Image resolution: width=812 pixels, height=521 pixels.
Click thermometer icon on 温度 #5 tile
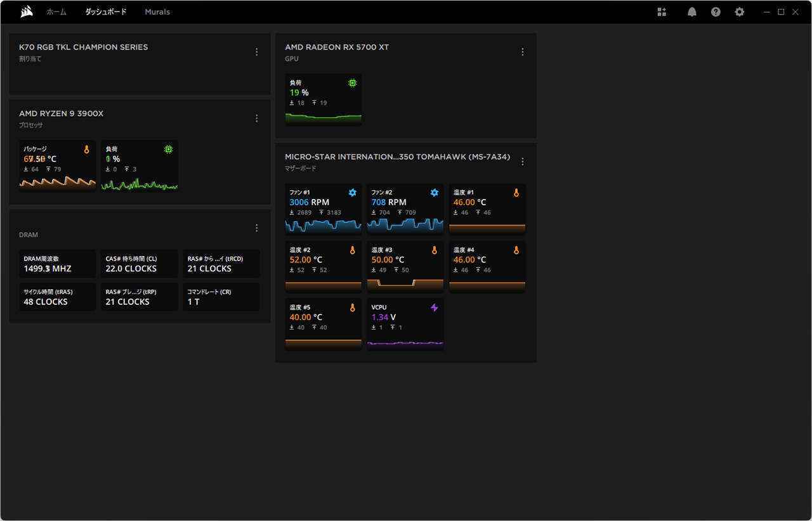(x=353, y=308)
